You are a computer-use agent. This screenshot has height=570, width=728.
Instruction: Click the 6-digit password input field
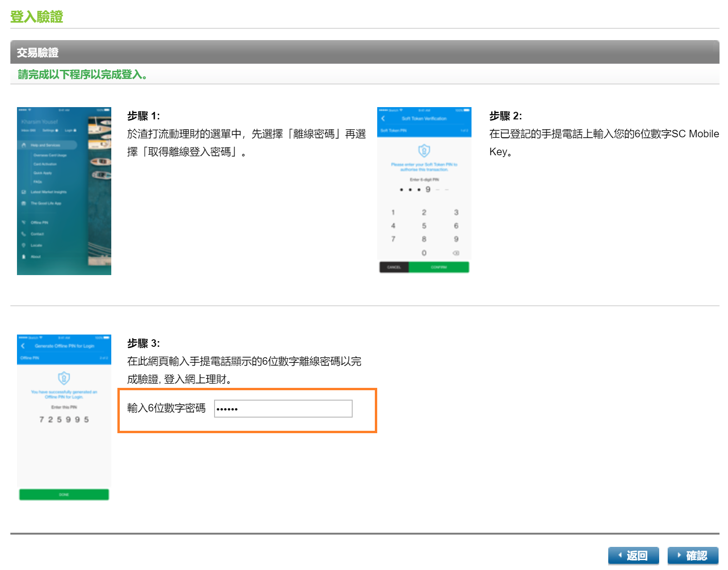click(x=283, y=408)
